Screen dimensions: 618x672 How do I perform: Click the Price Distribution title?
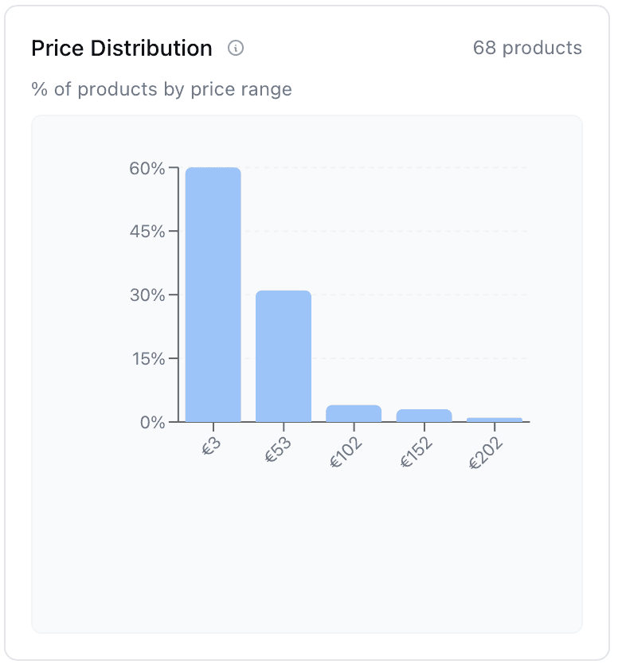122,49
